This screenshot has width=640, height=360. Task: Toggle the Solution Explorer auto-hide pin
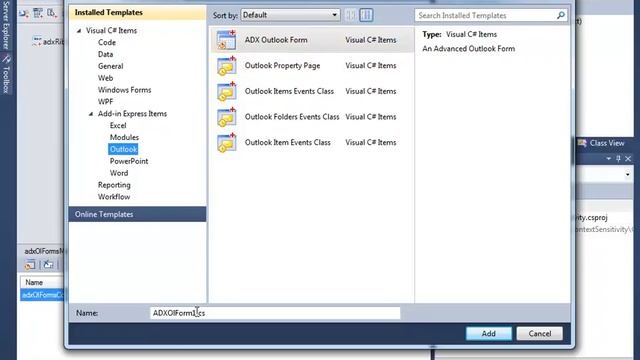pyautogui.click(x=618, y=159)
